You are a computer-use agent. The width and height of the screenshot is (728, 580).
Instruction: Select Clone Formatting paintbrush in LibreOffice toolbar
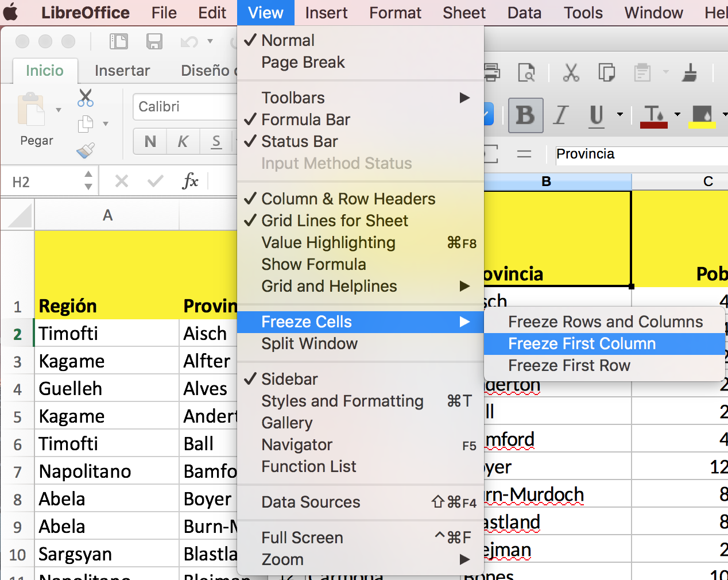[x=690, y=72]
